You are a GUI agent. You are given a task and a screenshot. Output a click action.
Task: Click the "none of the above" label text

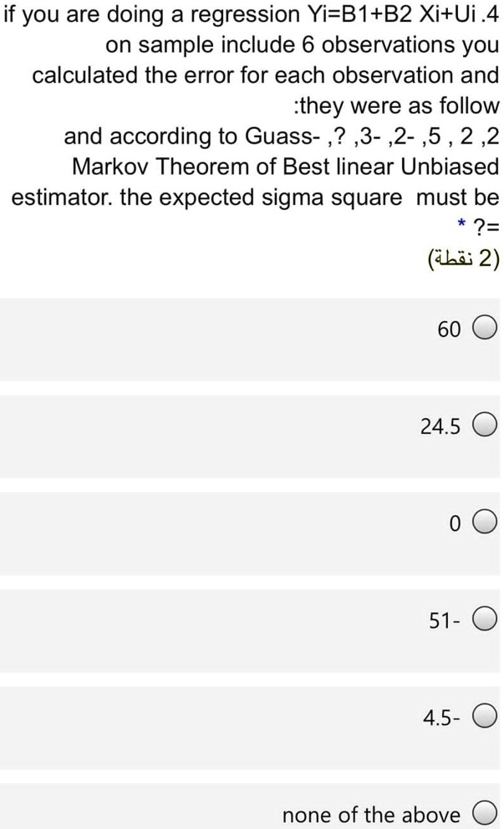click(x=371, y=814)
